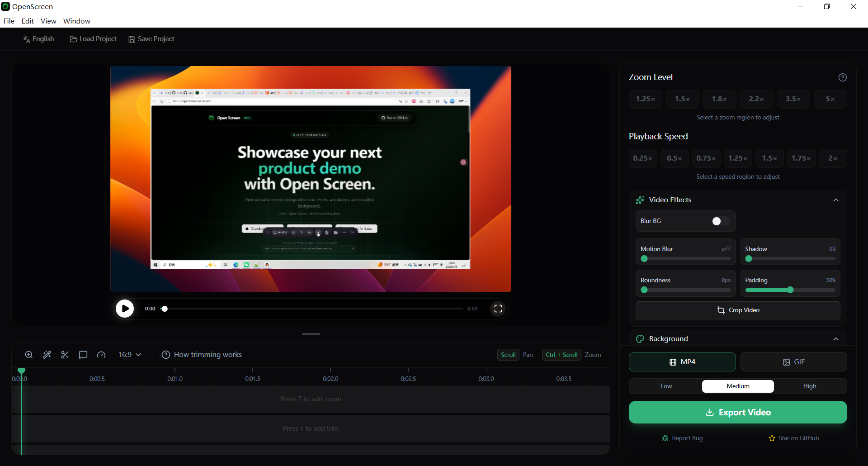Set playback speed to 1.5×

point(769,158)
